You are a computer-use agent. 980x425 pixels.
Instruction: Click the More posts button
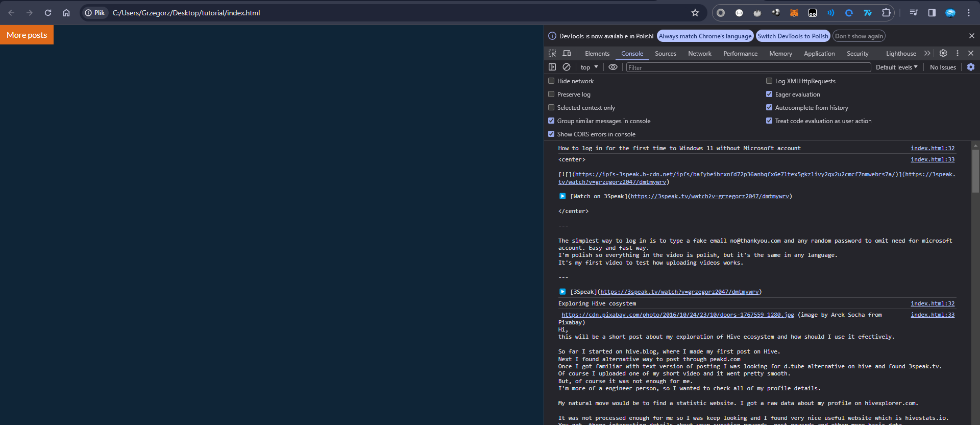click(27, 35)
